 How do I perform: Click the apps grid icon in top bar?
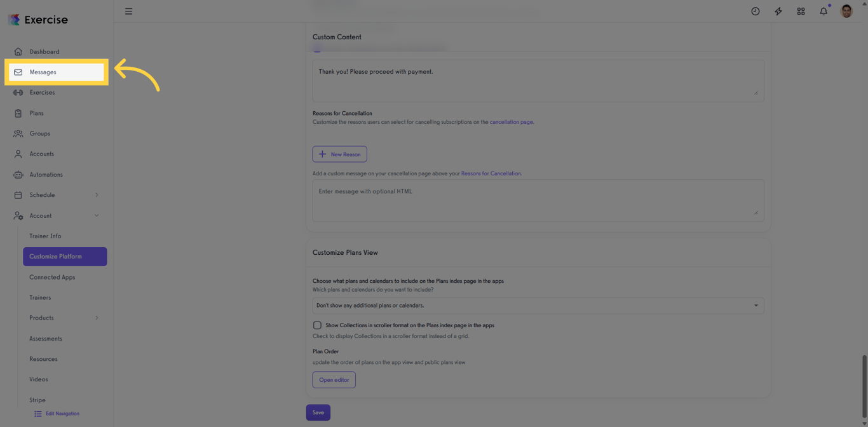coord(801,11)
